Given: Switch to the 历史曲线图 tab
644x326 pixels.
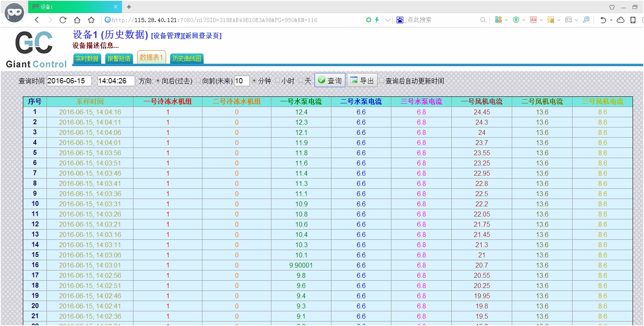Looking at the screenshot, I should coord(187,58).
